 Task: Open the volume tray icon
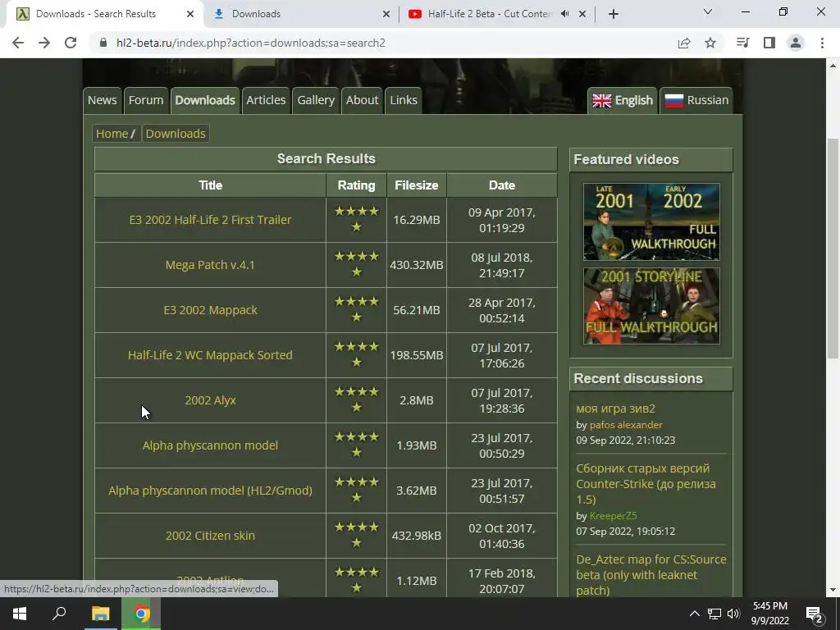click(733, 614)
